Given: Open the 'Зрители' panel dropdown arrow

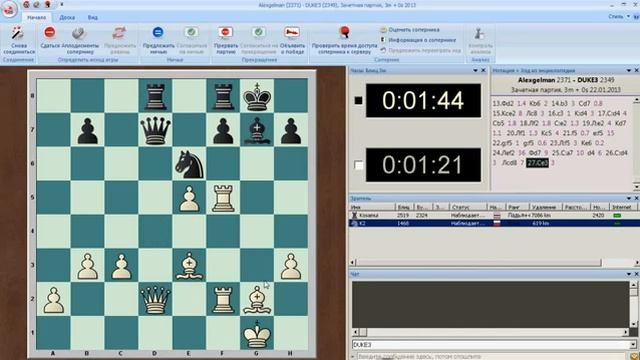Looking at the screenshot, I should click(629, 198).
